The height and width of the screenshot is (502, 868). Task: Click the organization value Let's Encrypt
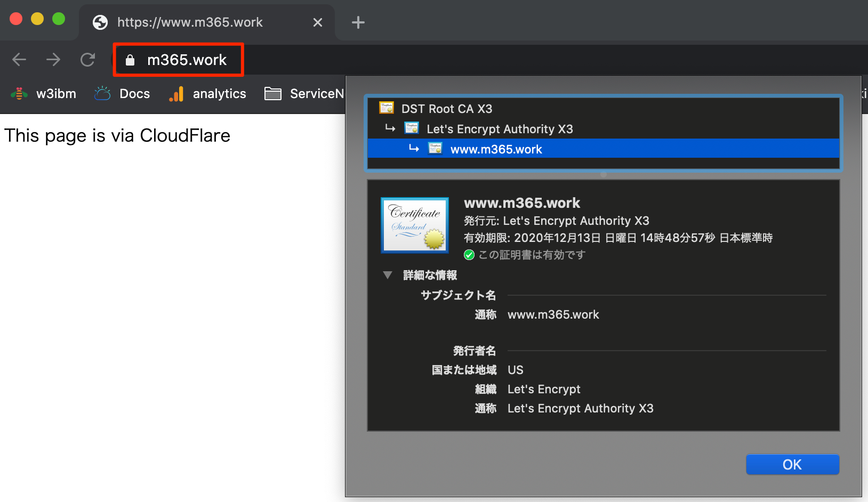point(544,389)
